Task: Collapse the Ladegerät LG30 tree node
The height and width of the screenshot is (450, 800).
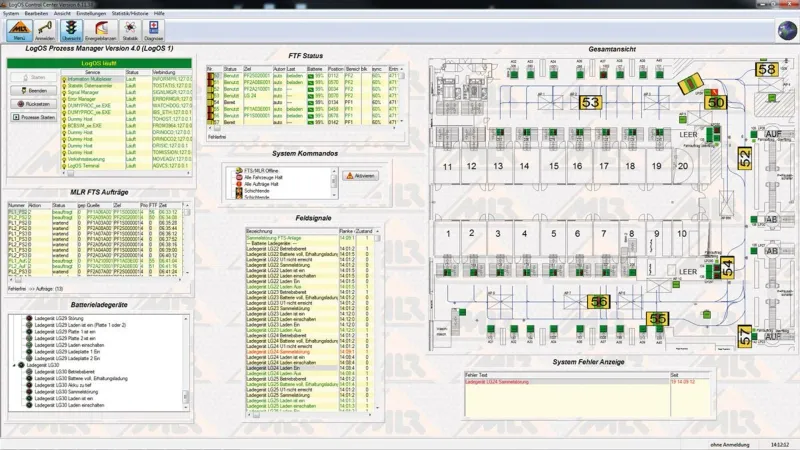Action: pyautogui.click(x=13, y=366)
